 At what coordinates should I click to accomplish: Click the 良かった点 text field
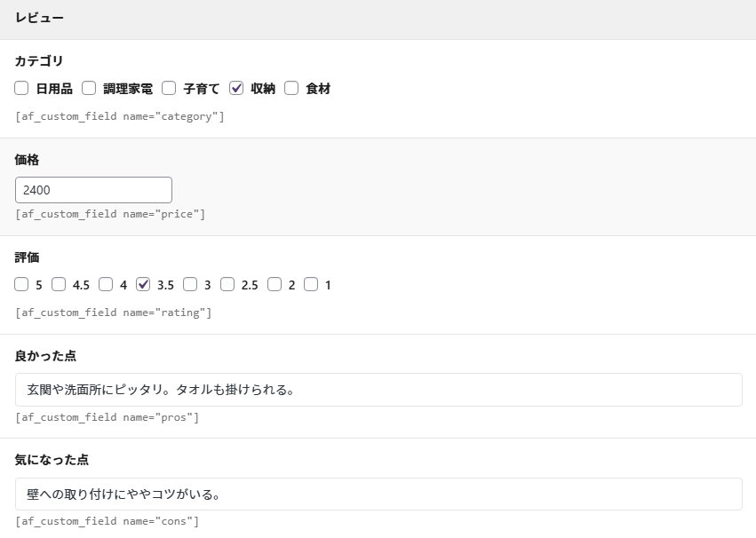[x=378, y=390]
